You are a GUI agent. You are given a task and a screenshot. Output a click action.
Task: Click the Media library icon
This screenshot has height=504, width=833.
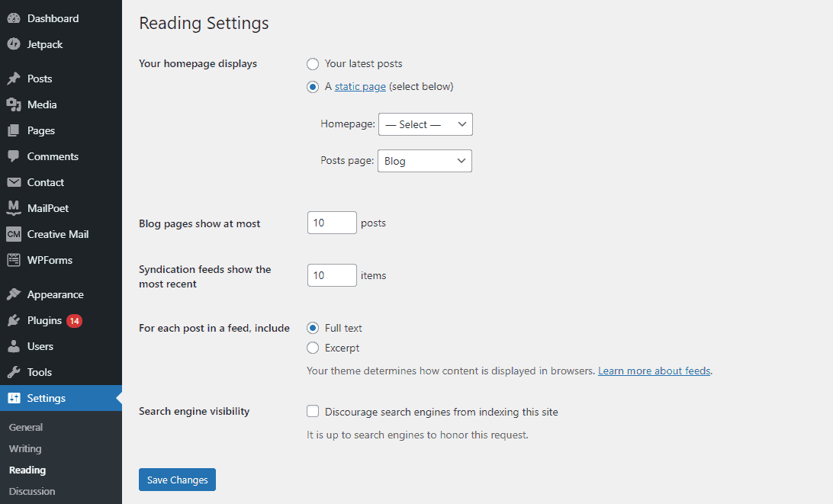14,104
